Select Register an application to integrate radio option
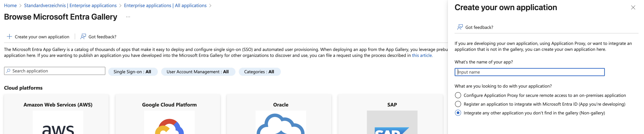The height and width of the screenshot is (134, 644). [x=458, y=104]
